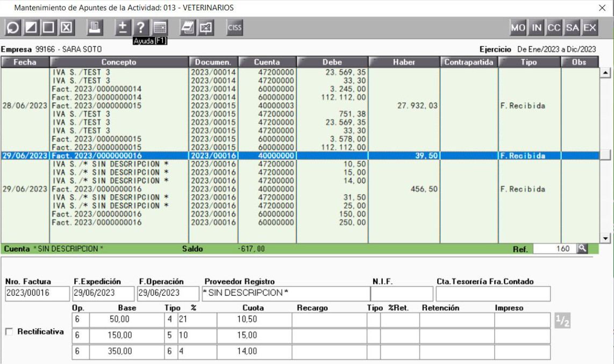Click the Ejercicio text De Ene/2023 a Dic/2023
The width and height of the screenshot is (614, 364).
(556, 49)
